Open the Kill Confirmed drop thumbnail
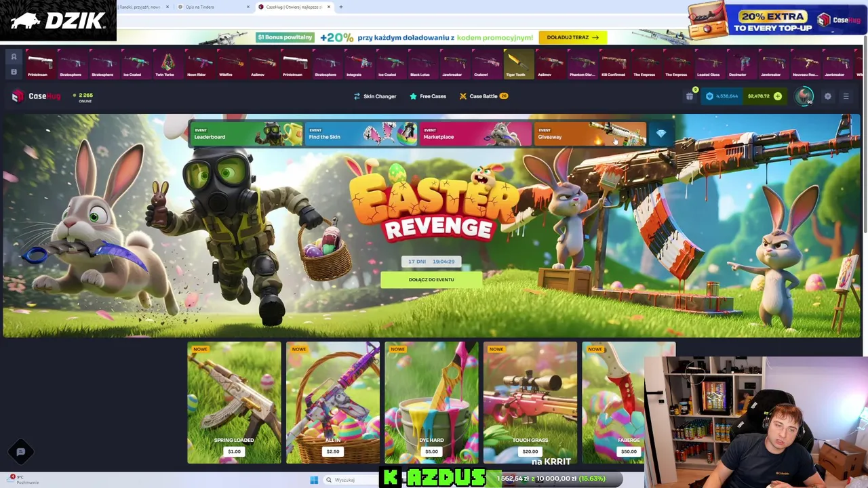 coord(613,64)
